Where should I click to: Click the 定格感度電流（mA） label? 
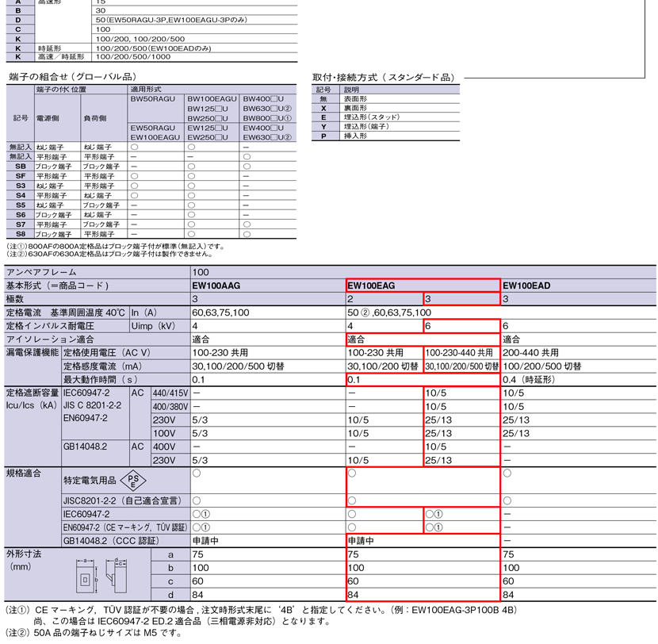click(102, 366)
